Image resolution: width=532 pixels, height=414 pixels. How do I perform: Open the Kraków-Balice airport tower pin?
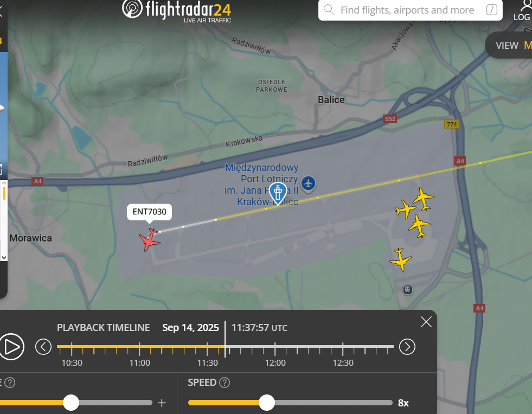coord(278,194)
